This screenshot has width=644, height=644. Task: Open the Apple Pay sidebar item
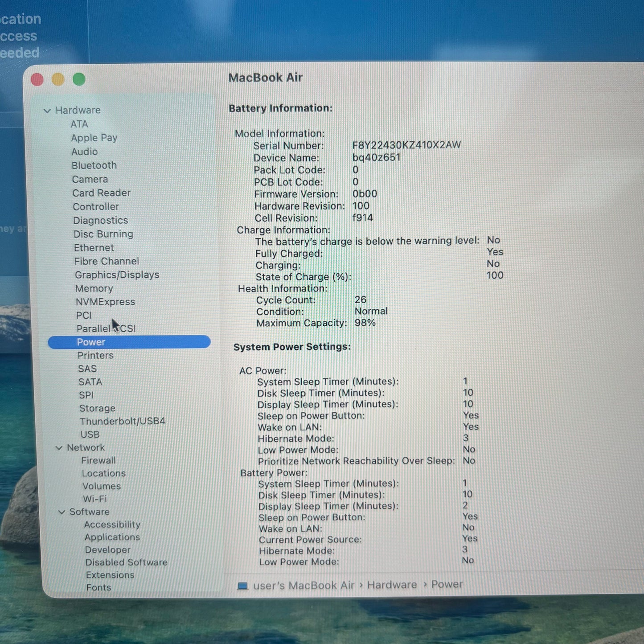[94, 138]
